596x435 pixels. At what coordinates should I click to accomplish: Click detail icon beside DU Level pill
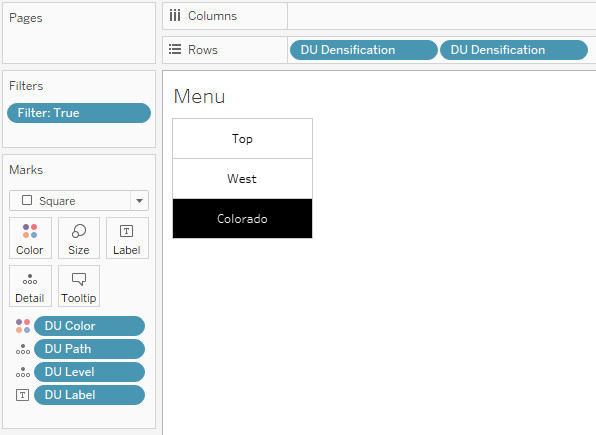(x=23, y=372)
